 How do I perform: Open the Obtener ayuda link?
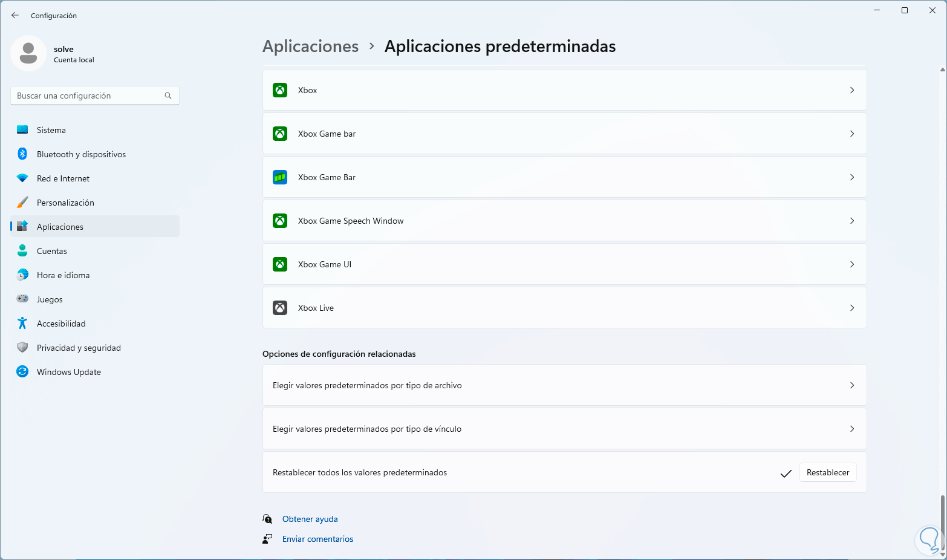[310, 519]
